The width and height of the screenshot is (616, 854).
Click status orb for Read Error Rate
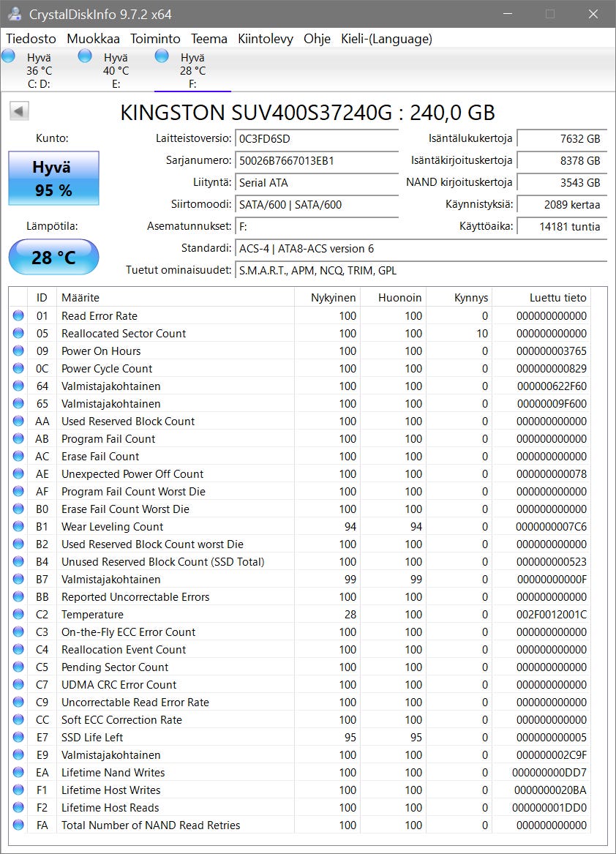coord(18,315)
